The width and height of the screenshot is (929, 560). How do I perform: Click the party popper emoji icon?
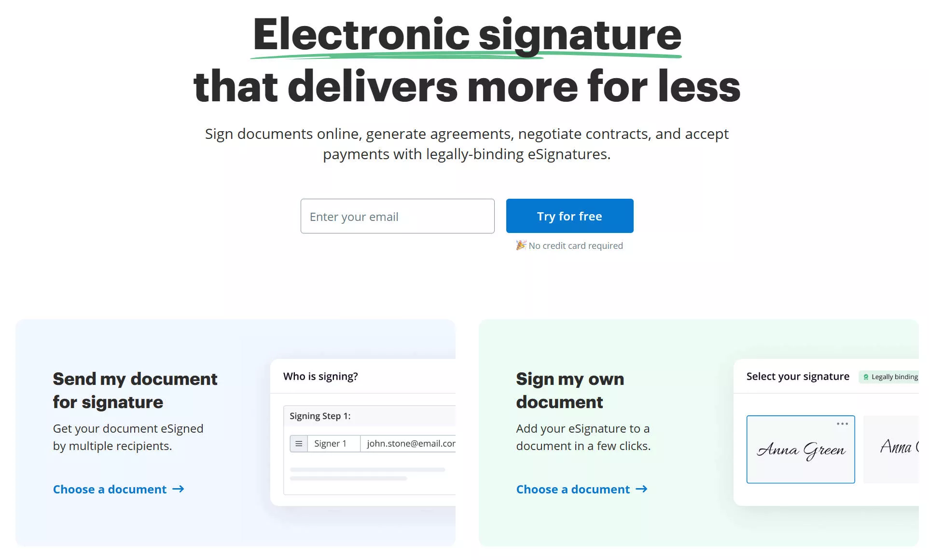tap(519, 246)
